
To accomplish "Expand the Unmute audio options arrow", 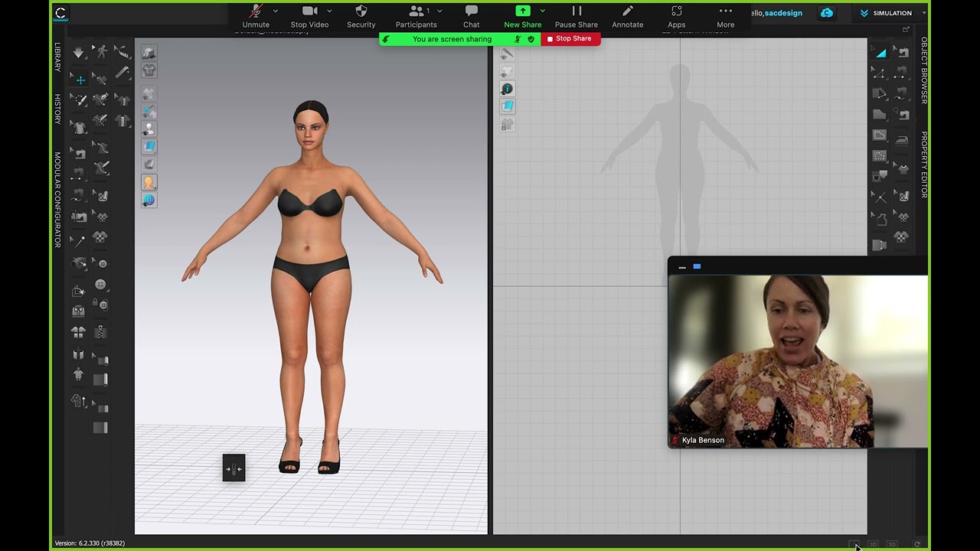I will coord(276,11).
